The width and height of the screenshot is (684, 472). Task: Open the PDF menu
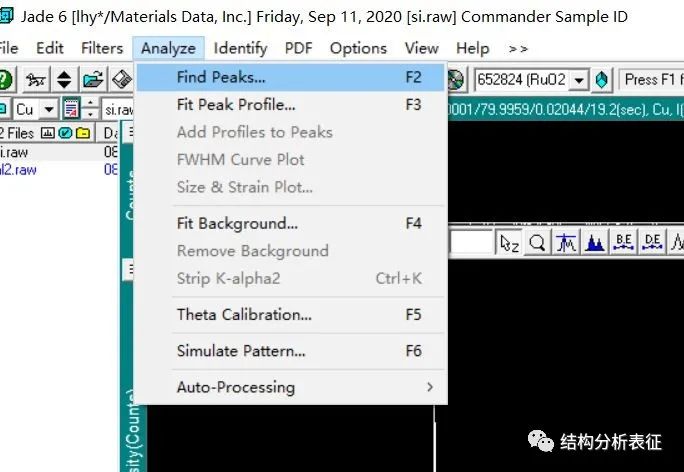(x=298, y=48)
